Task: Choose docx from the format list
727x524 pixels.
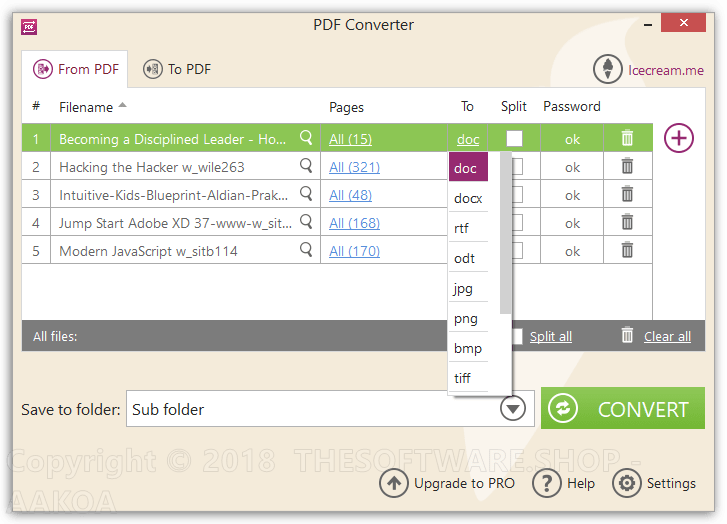Action: coord(468,198)
